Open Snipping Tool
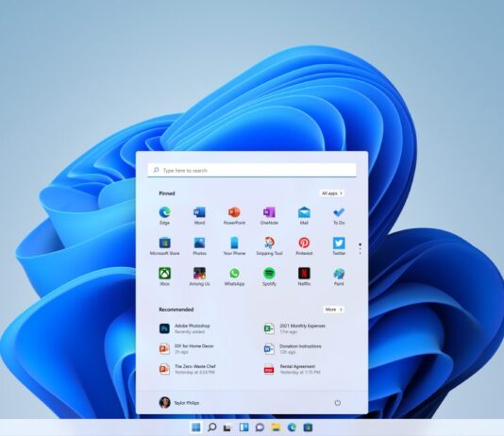This screenshot has height=436, width=504. (x=269, y=246)
